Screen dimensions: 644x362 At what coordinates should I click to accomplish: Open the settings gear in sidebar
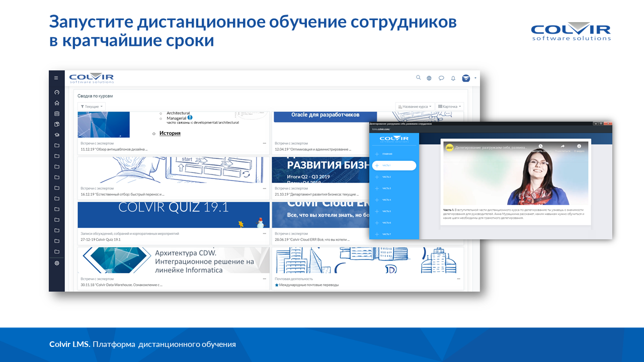tap(57, 263)
